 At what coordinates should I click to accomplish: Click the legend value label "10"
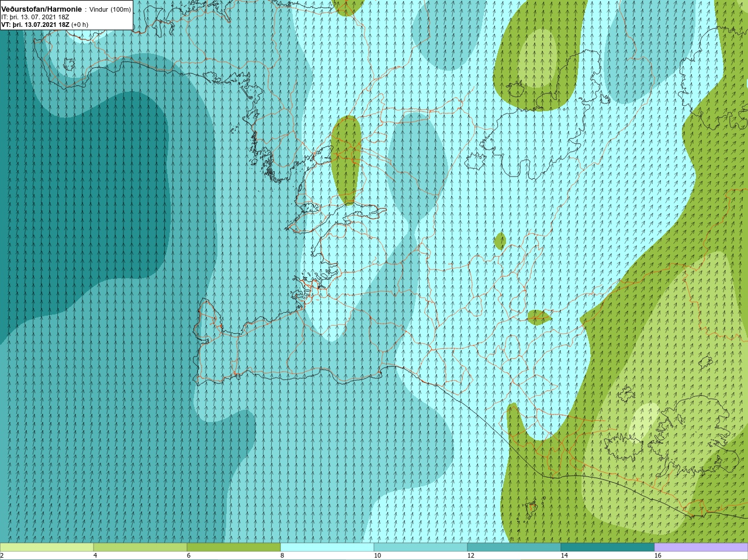(378, 556)
